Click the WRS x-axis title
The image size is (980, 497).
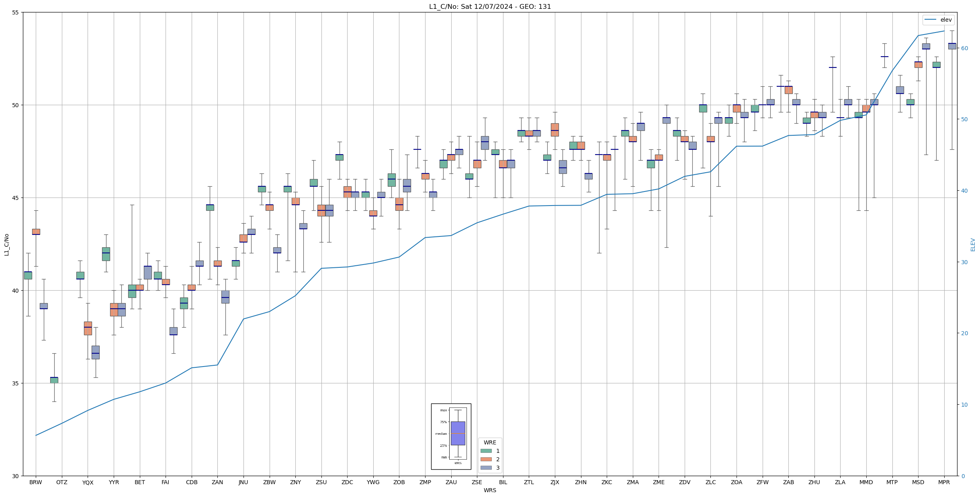click(x=490, y=490)
